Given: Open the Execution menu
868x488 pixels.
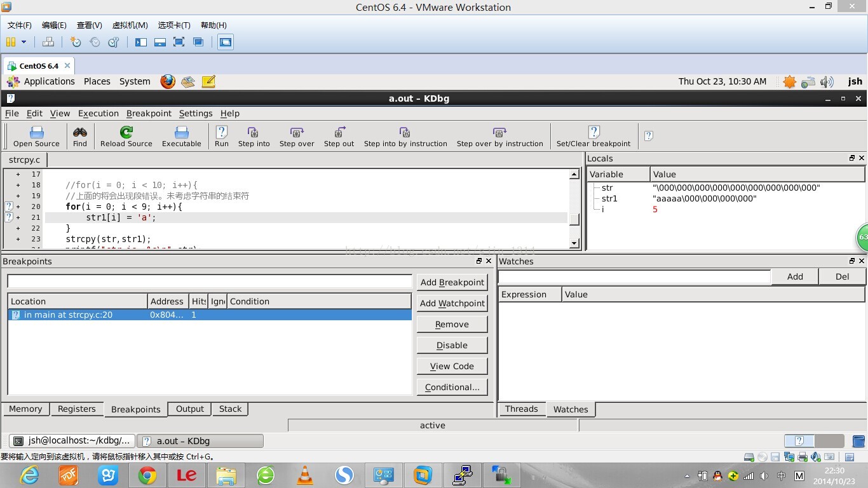Looking at the screenshot, I should [x=98, y=113].
